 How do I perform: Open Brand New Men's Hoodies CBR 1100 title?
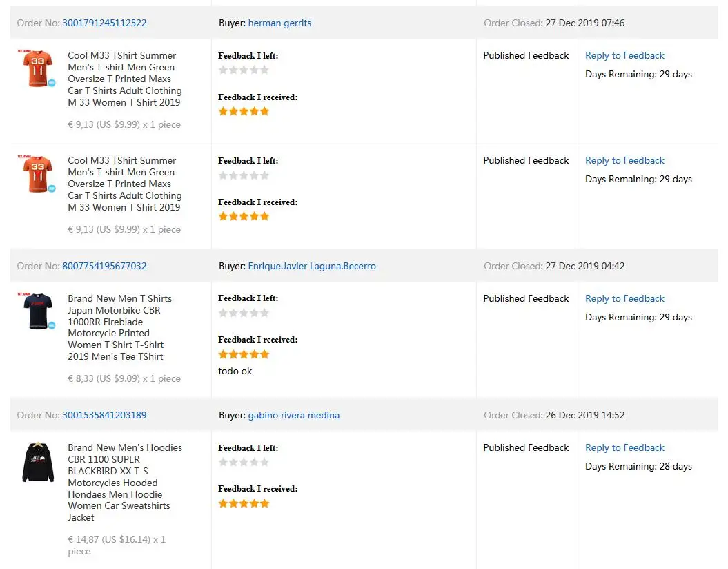(x=124, y=482)
